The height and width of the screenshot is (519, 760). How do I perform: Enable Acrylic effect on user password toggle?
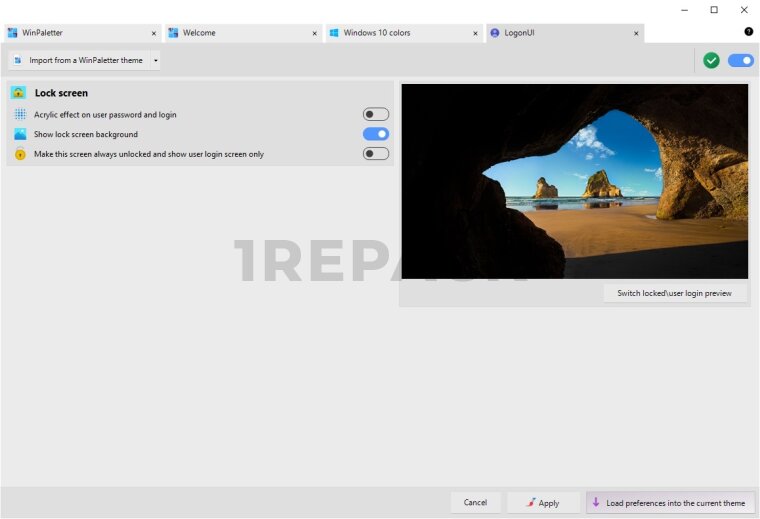[x=376, y=114]
